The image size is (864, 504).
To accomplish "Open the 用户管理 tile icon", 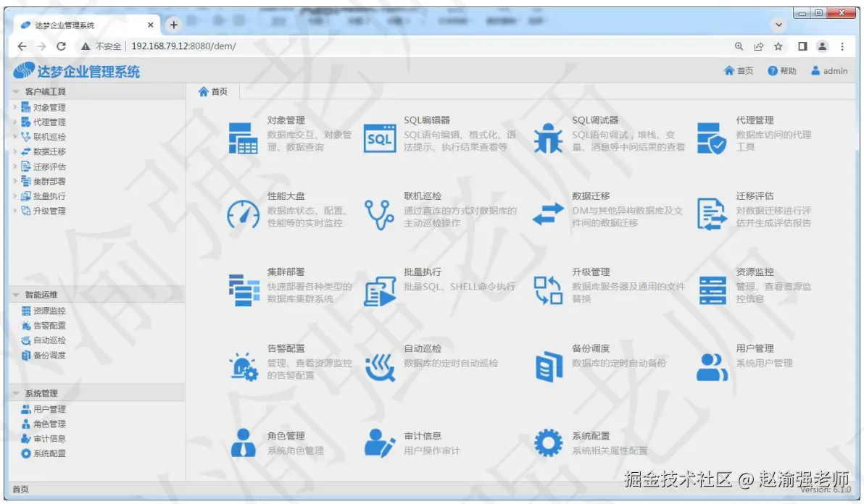I will click(712, 367).
